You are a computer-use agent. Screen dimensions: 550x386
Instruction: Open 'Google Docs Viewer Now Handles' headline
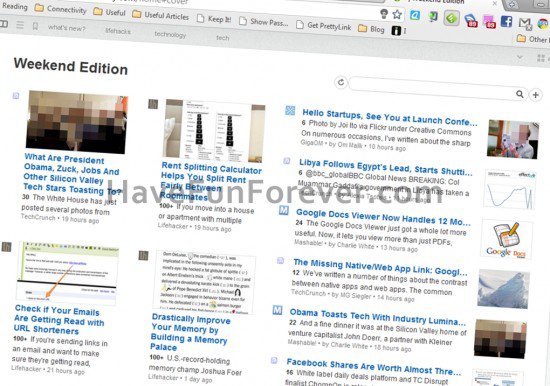[383, 217]
